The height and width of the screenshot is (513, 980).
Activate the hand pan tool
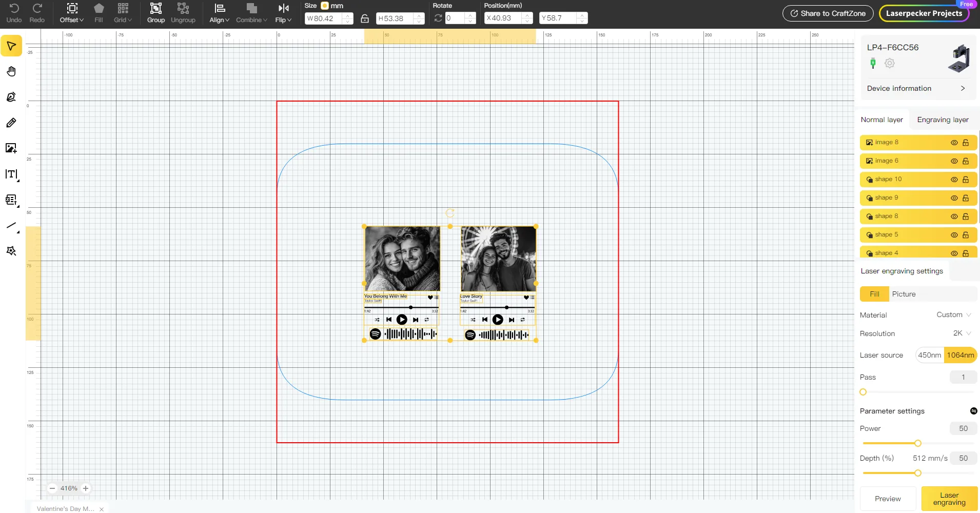[11, 71]
